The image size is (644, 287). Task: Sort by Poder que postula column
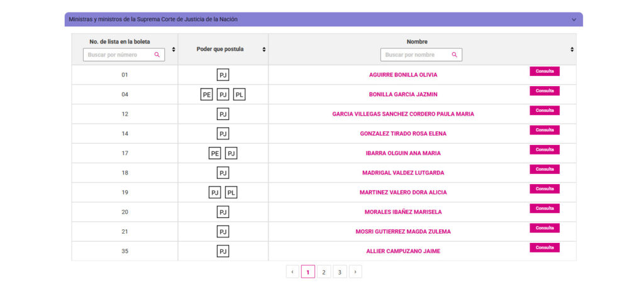coord(264,49)
